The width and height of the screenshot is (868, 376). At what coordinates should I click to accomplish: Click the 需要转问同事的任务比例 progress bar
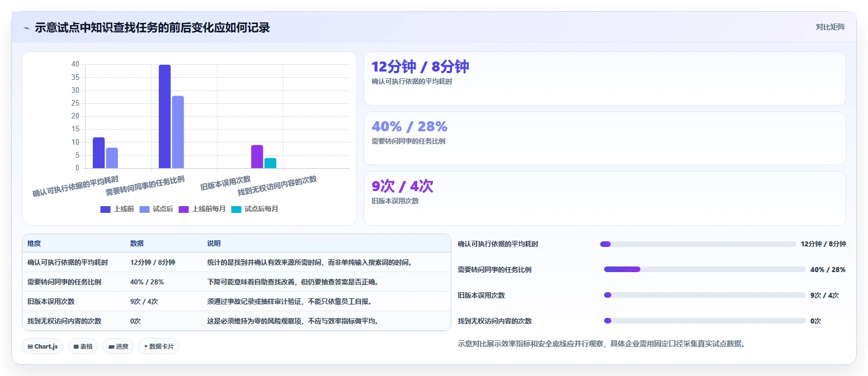(x=705, y=269)
